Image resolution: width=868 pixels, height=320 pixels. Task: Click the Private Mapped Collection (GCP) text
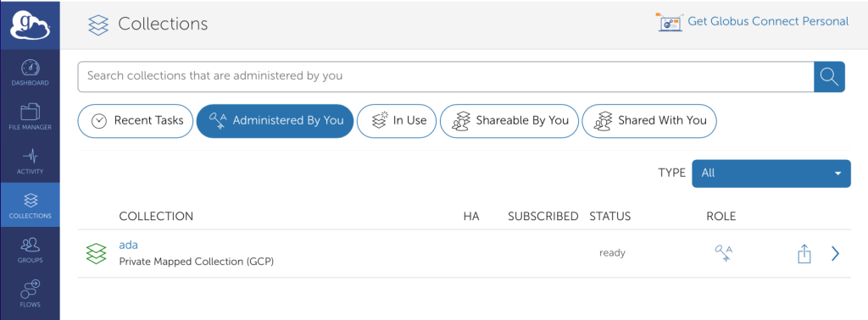point(197,262)
